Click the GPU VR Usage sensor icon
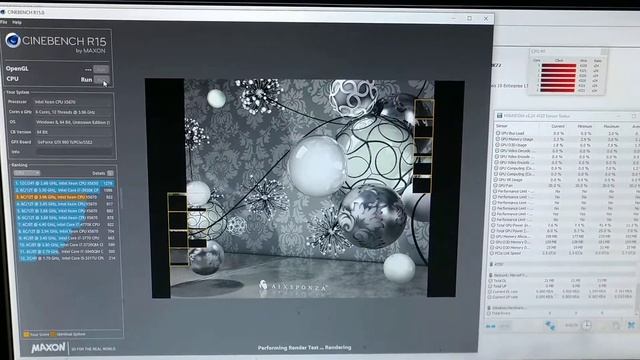 [496, 179]
